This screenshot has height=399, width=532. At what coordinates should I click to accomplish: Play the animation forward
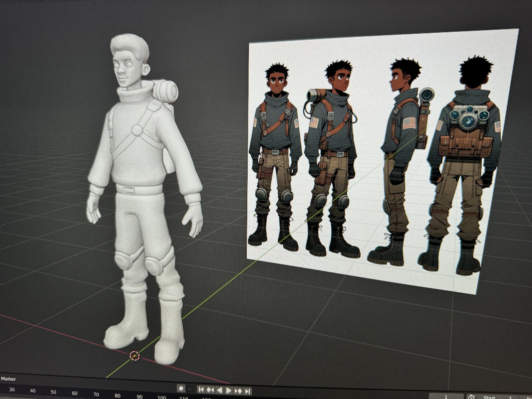[x=229, y=390]
